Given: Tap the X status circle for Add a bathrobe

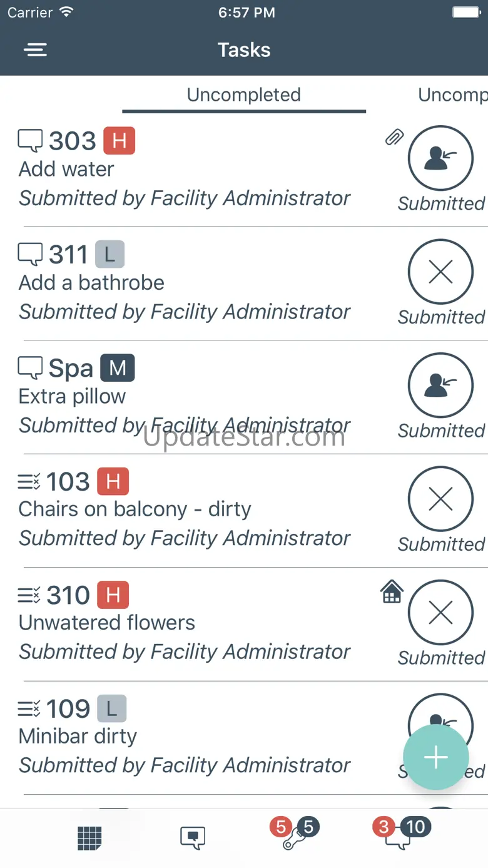Looking at the screenshot, I should (440, 272).
